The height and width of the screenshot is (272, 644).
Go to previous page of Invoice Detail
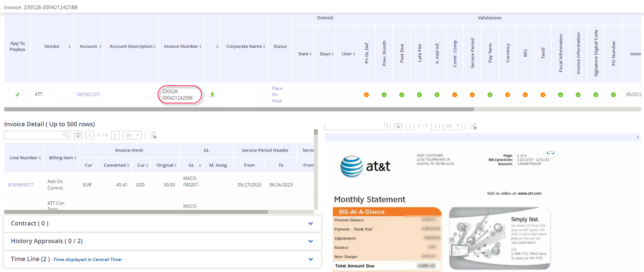pyautogui.click(x=90, y=135)
